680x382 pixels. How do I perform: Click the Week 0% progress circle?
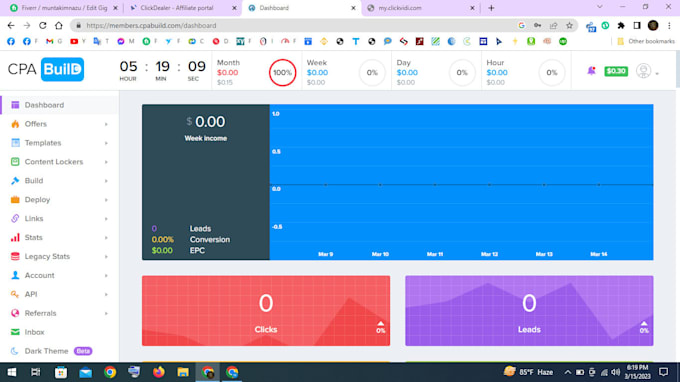372,72
